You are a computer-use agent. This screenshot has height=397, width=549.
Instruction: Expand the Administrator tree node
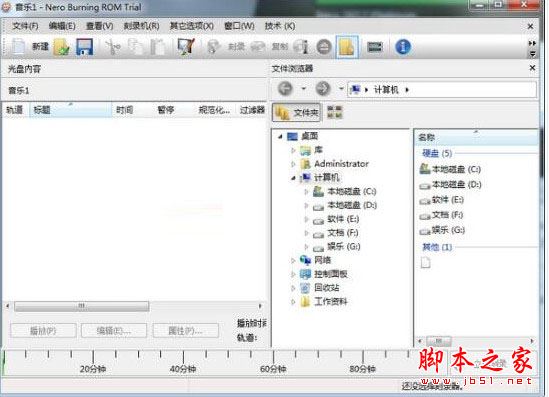[x=293, y=164]
